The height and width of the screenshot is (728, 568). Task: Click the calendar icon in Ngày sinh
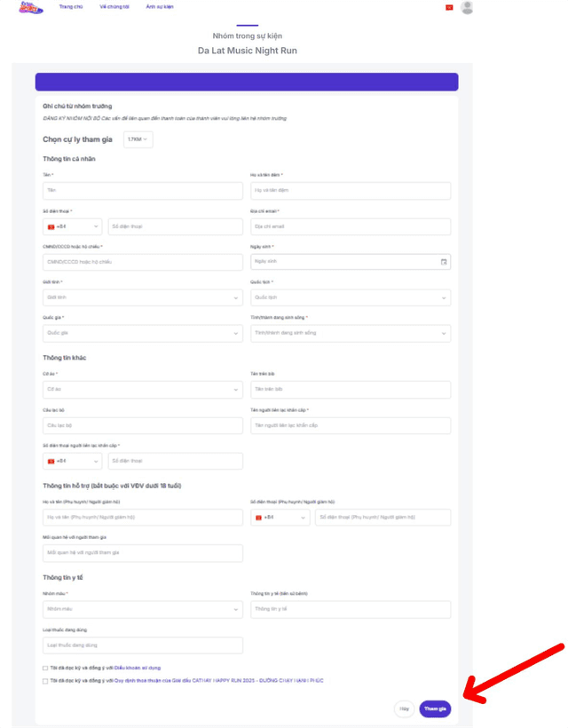444,262
